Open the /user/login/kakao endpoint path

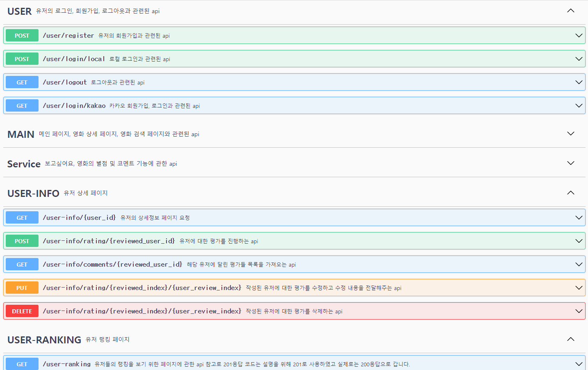[x=74, y=106]
